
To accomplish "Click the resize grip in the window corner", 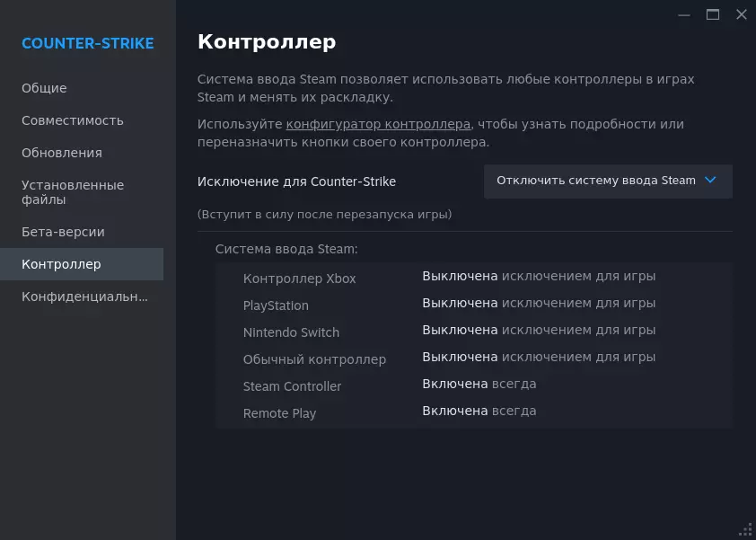I will point(745,530).
